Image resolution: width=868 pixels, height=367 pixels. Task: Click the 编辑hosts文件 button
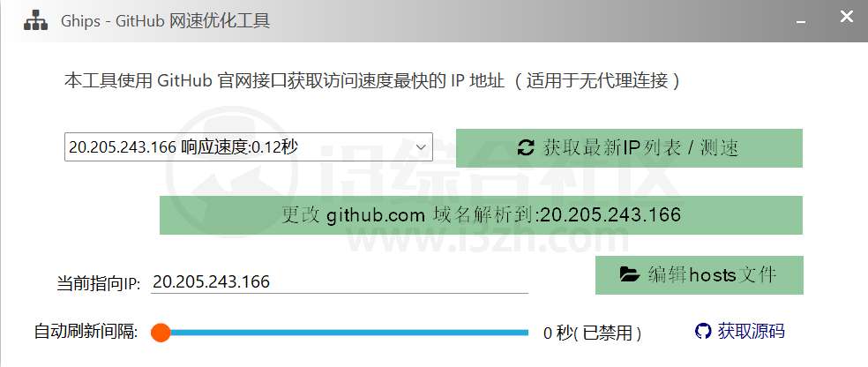coord(700,275)
